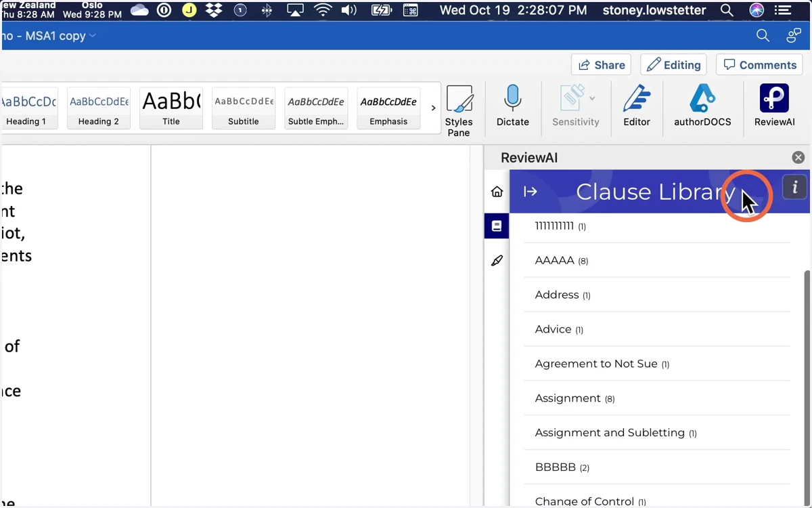
Task: Open the Editing mode menu
Action: point(673,65)
